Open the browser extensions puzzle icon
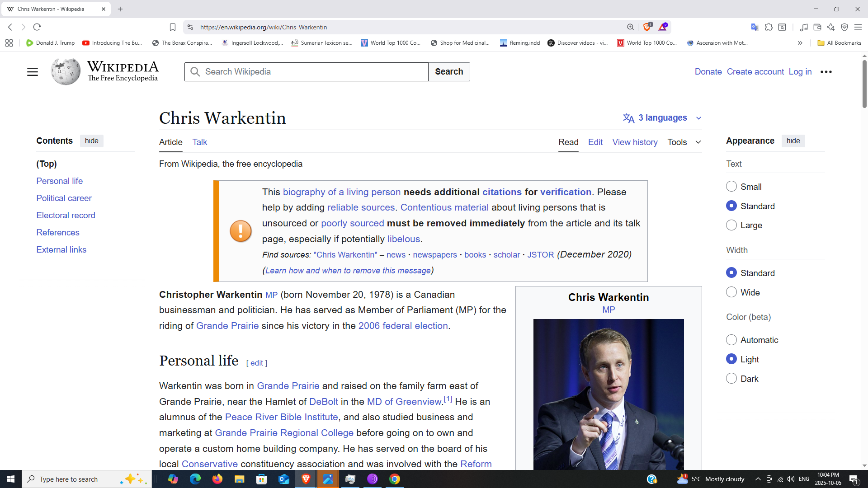This screenshot has width=868, height=488. click(769, 27)
